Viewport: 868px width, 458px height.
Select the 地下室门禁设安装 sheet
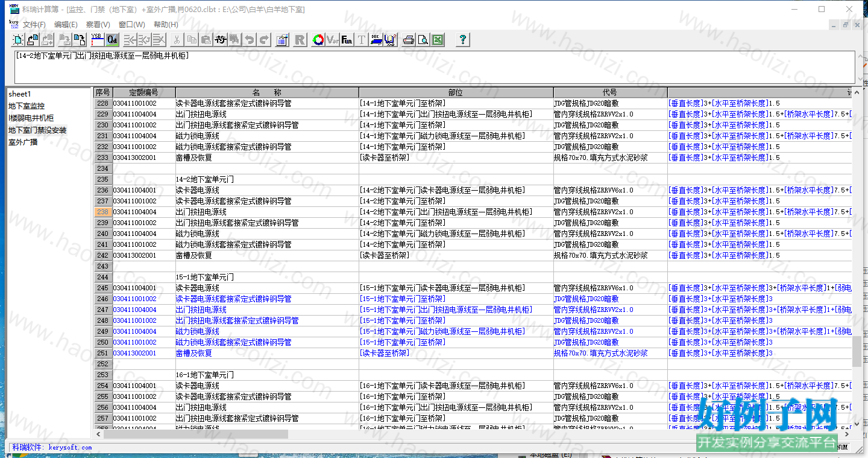tap(37, 130)
